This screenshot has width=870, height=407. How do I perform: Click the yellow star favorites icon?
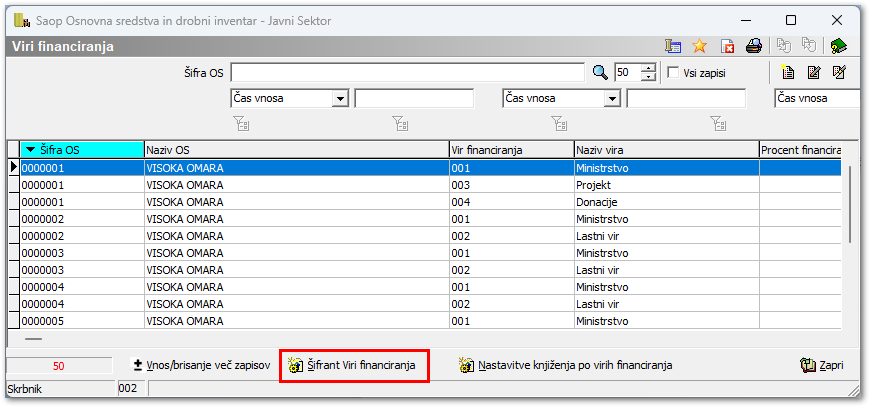[700, 47]
